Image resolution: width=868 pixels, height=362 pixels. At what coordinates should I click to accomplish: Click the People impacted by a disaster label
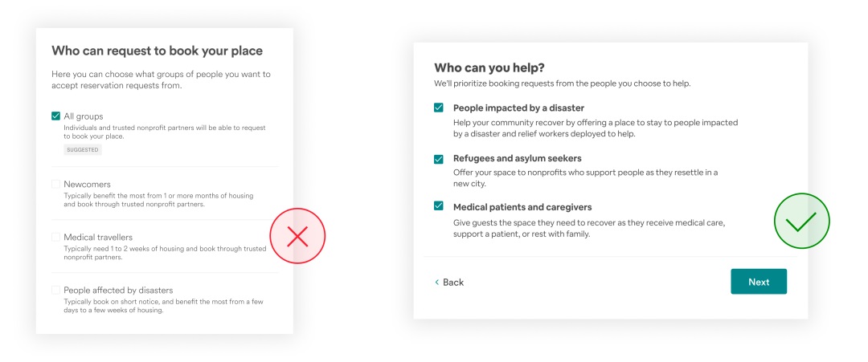click(518, 108)
